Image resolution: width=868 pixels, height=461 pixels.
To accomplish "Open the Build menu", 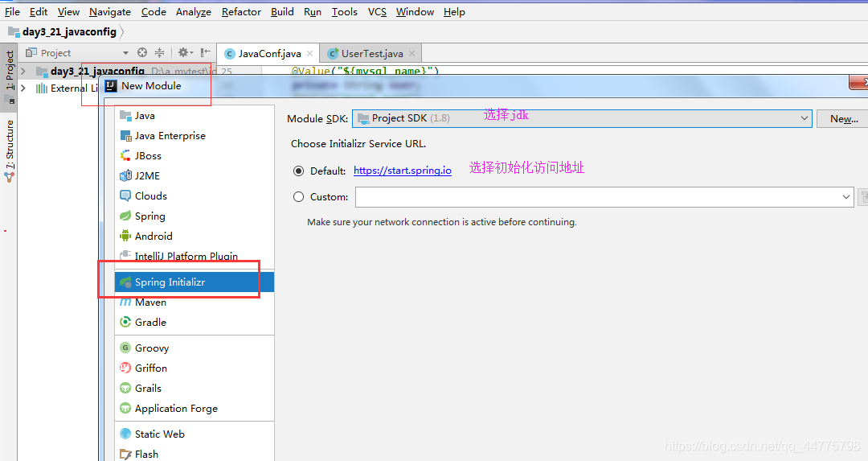I will pos(282,11).
